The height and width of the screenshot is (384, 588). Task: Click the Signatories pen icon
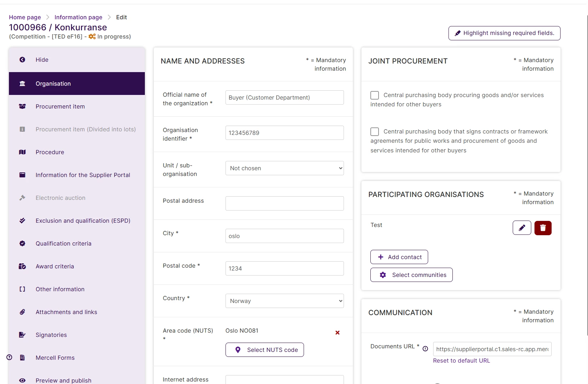click(x=22, y=335)
